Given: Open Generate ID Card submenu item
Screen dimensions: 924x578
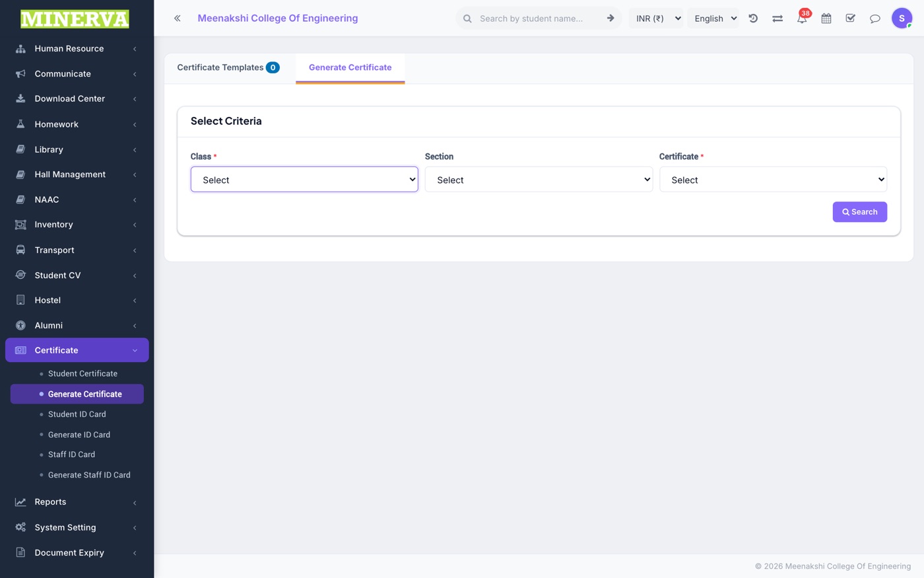Looking at the screenshot, I should click(x=79, y=435).
